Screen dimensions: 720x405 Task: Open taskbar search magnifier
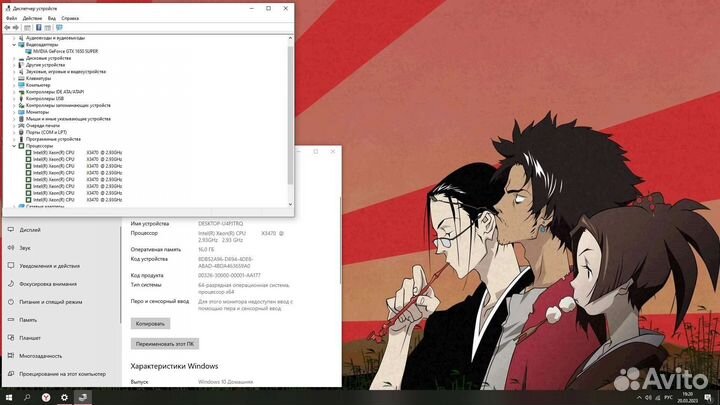[27, 397]
